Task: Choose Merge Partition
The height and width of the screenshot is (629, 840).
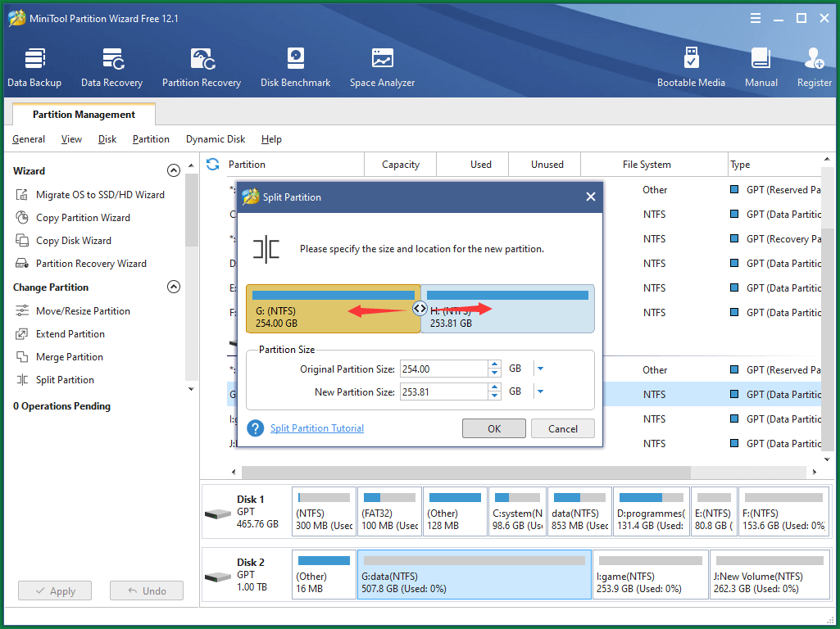Action: [69, 357]
